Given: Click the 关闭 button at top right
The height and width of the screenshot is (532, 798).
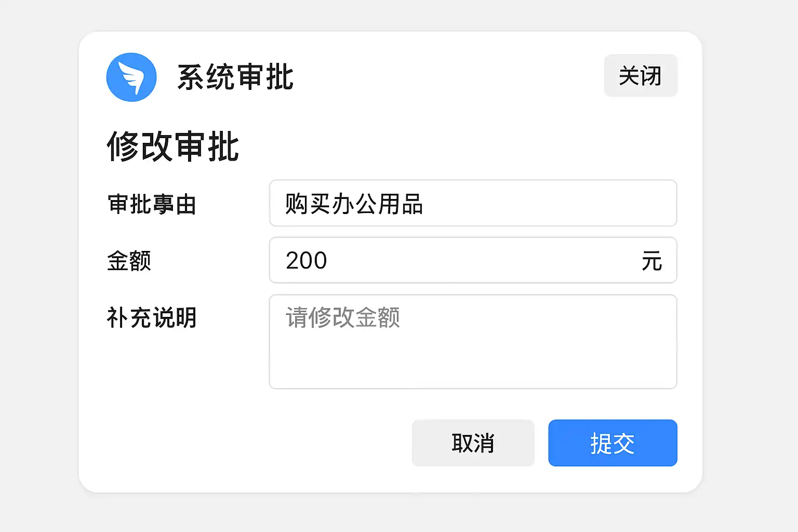Looking at the screenshot, I should [640, 76].
